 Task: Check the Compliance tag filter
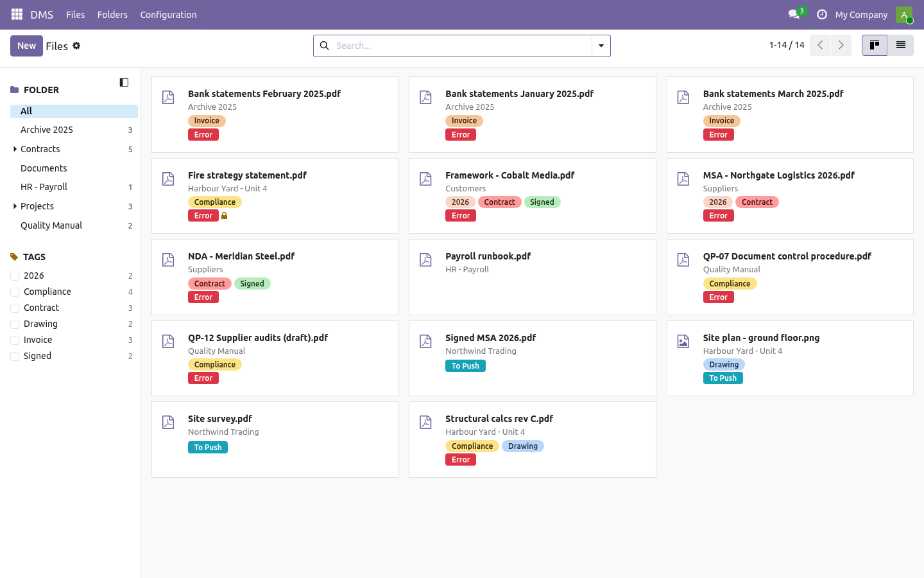15,292
